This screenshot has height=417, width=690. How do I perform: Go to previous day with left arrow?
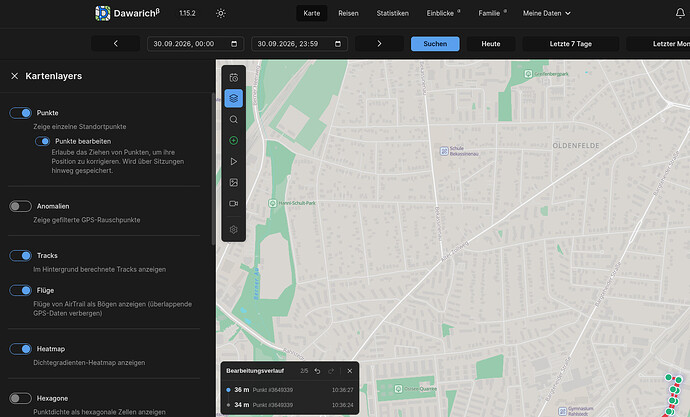pos(115,44)
